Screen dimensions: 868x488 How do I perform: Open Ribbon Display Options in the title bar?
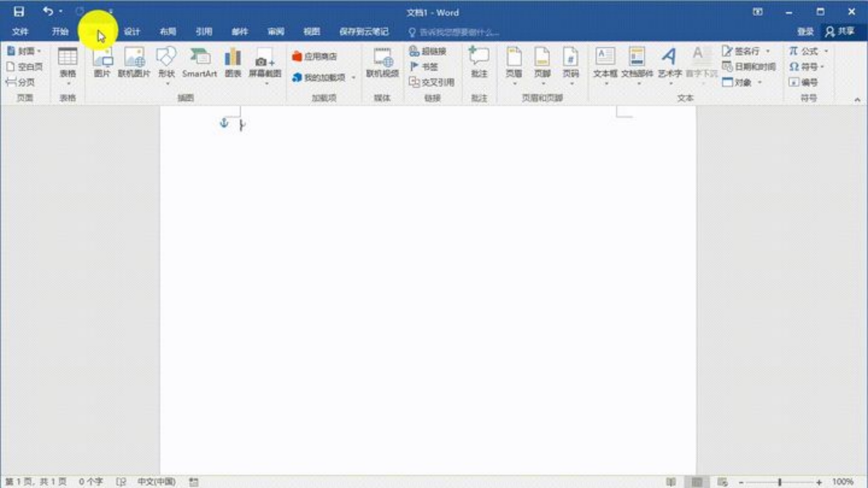click(x=757, y=12)
